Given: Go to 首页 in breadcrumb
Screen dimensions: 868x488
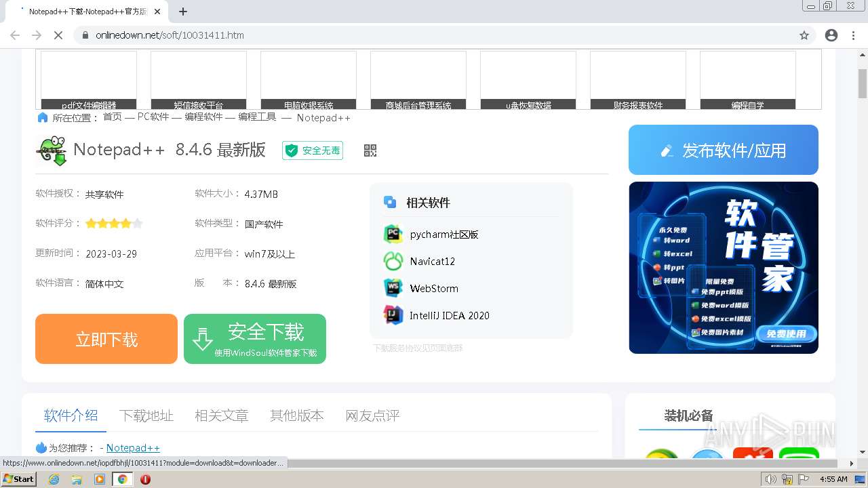Looking at the screenshot, I should click(x=113, y=117).
